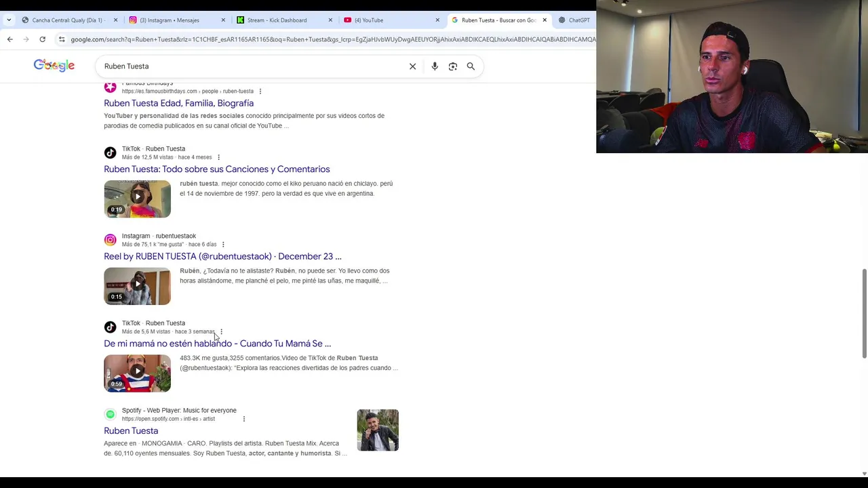Open tab search dropdown arrow
Viewport: 868px width, 488px height.
tap(8, 20)
